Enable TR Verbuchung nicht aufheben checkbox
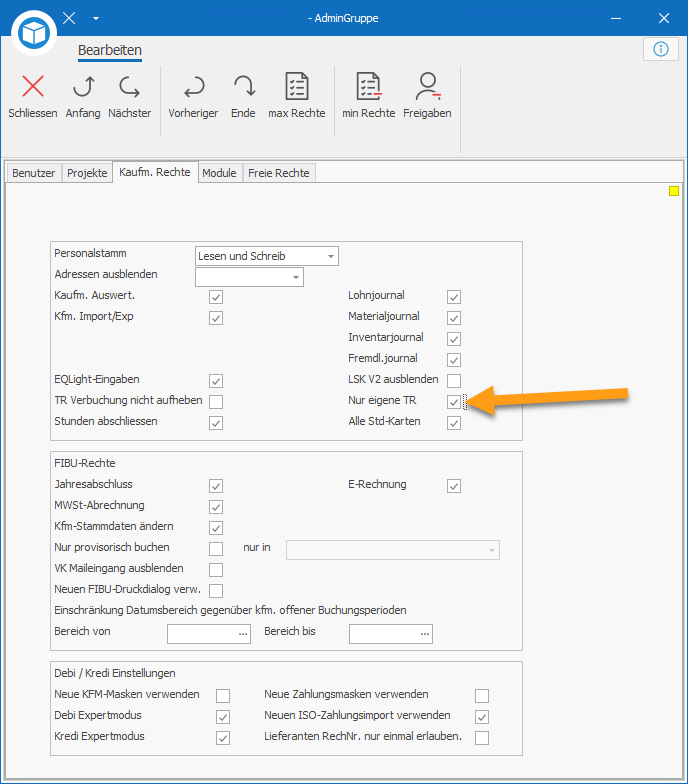 [x=216, y=402]
